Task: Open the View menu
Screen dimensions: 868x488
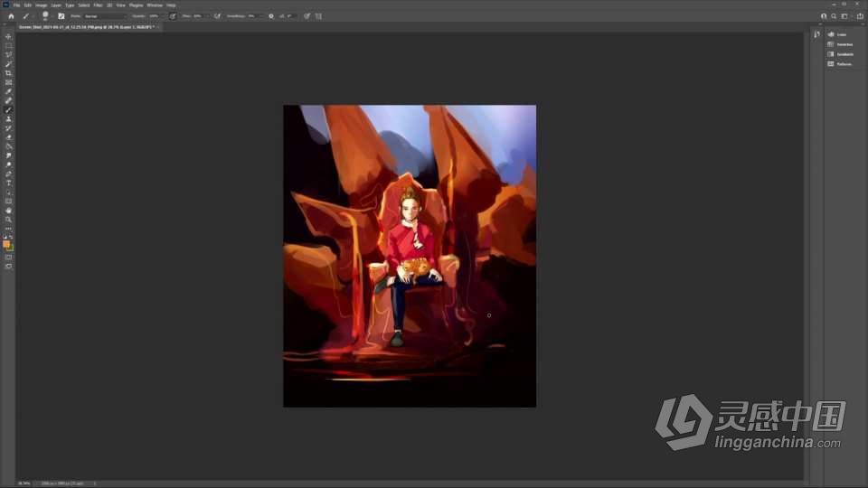Action: pyautogui.click(x=120, y=5)
